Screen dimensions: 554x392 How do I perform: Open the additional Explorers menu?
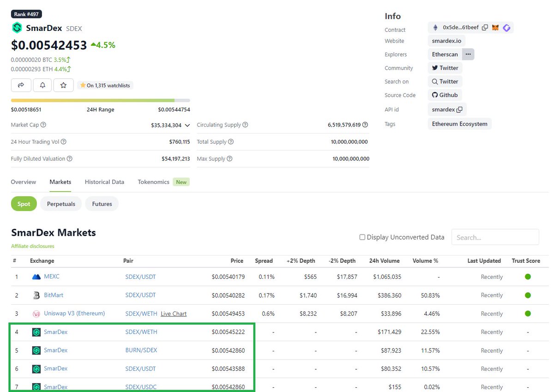coord(468,54)
